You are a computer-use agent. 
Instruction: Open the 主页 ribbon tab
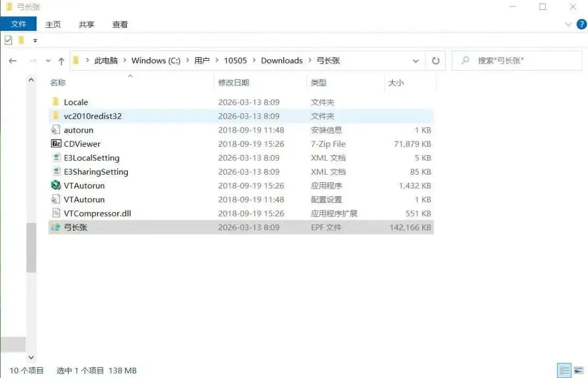pyautogui.click(x=53, y=24)
